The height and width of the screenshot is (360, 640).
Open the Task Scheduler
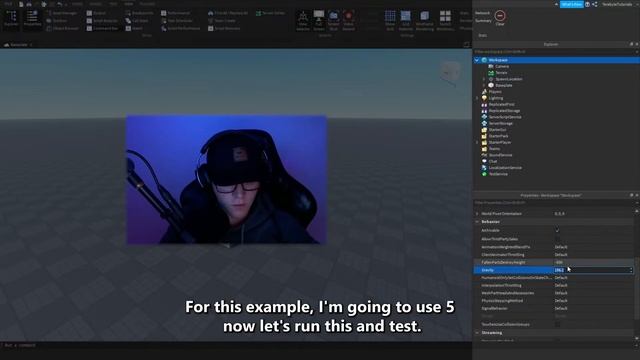pos(177,20)
